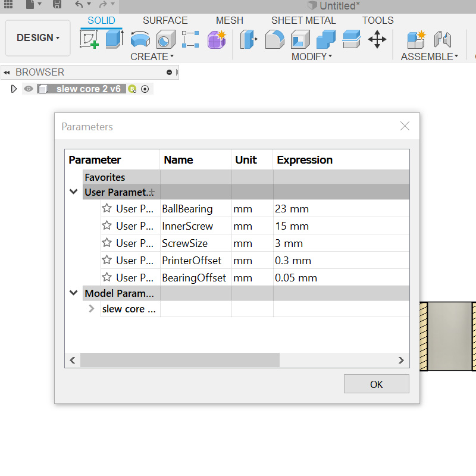The width and height of the screenshot is (476, 476).
Task: Click the horizontal scrollbar thumb
Action: tap(180, 360)
